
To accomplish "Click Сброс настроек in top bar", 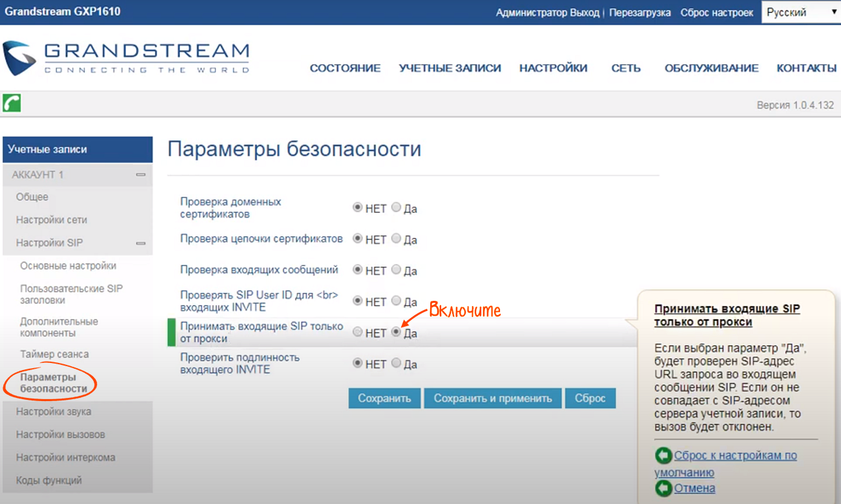I will tap(717, 13).
